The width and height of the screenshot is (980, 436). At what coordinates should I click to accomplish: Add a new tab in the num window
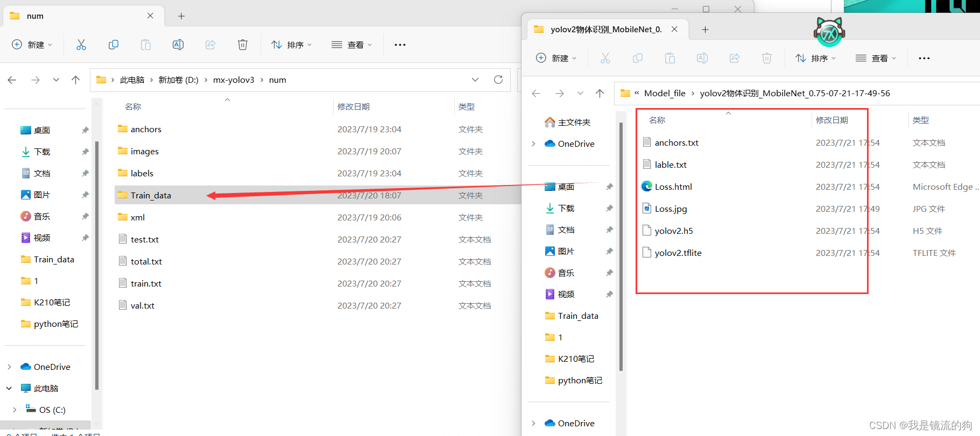click(x=181, y=16)
